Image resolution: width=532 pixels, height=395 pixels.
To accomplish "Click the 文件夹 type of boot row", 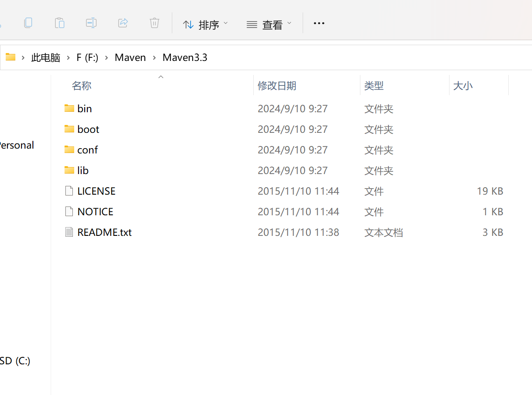I will [379, 129].
